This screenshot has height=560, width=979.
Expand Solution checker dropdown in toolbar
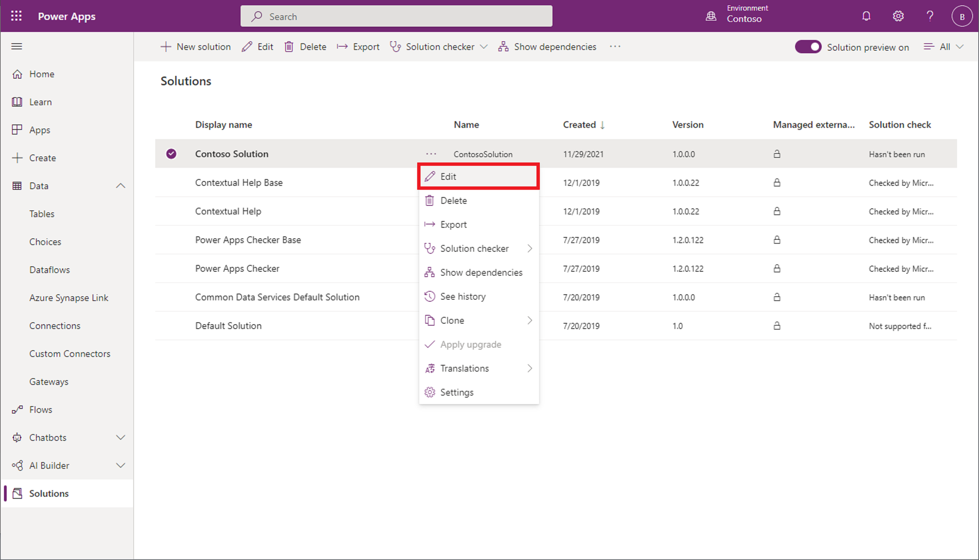click(x=484, y=47)
